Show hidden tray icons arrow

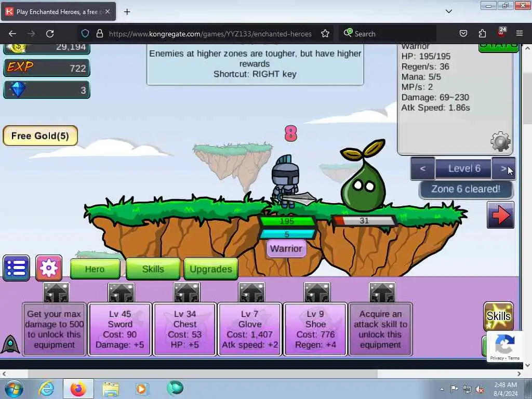coord(442,390)
